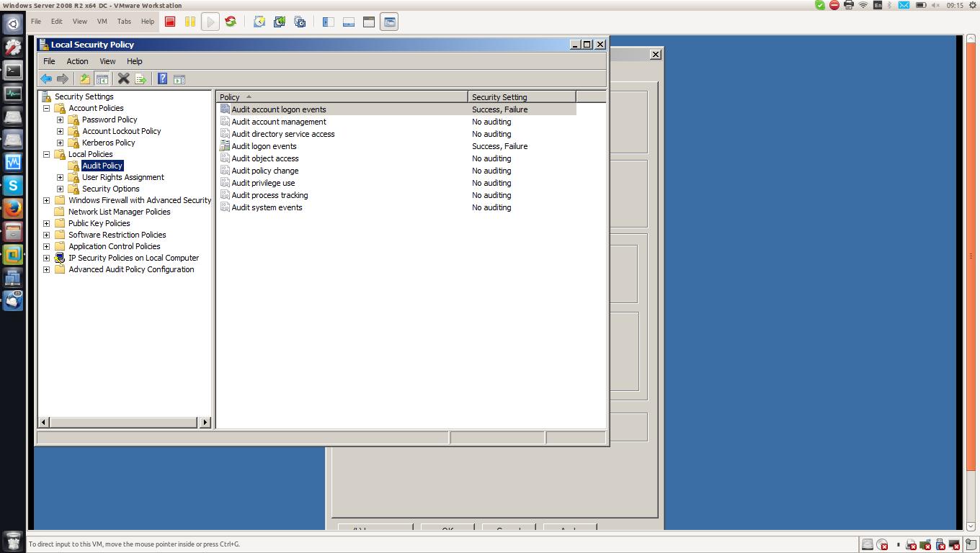Open the Trash icon in the dock
This screenshot has height=553, width=980.
coord(13,541)
